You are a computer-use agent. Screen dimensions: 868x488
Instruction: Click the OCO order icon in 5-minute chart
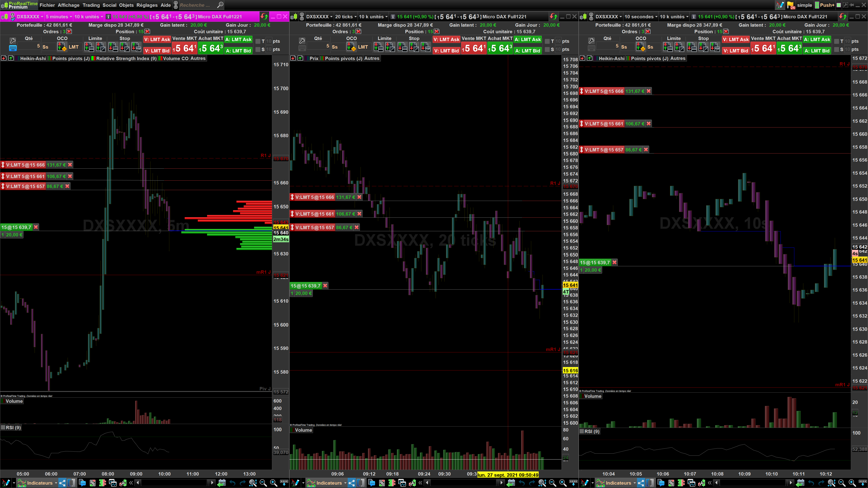point(62,47)
